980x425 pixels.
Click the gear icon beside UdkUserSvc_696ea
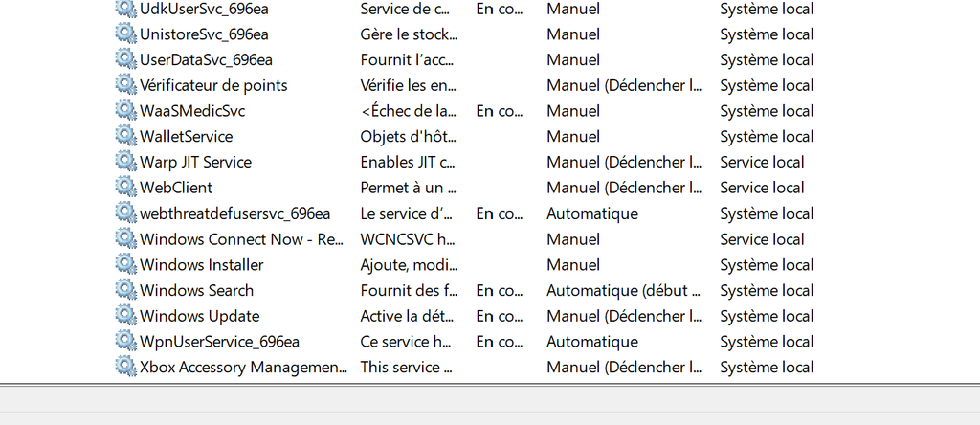(x=125, y=9)
